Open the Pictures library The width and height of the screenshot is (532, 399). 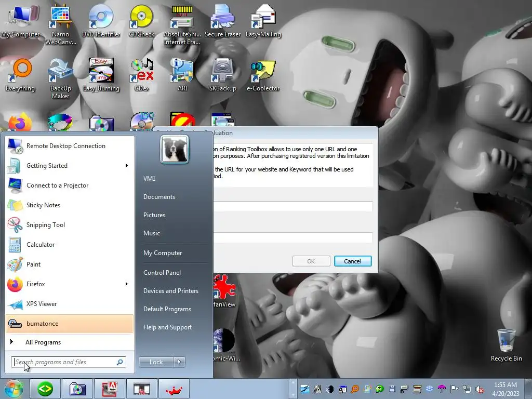(154, 215)
